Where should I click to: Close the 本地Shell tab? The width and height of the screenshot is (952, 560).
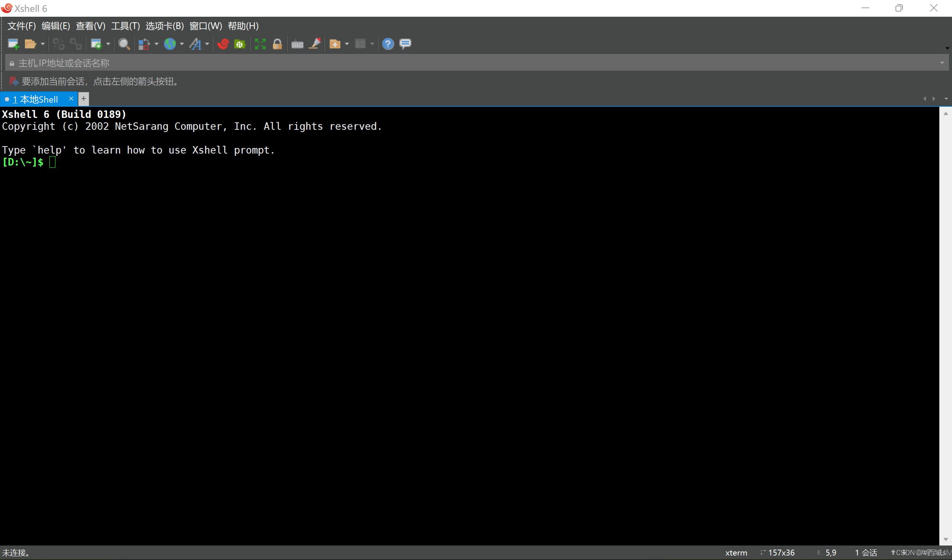[71, 99]
